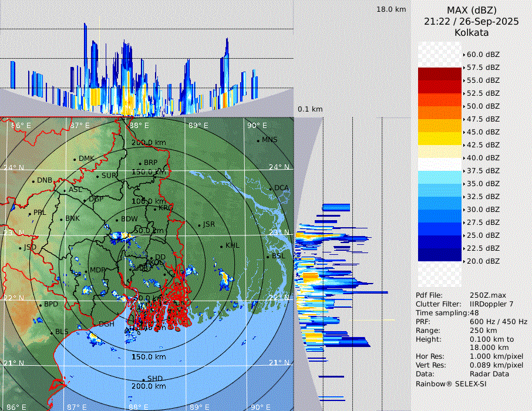Click the 21:22 / 26-Sep-2025 timestamp
532x411 pixels.
point(471,21)
